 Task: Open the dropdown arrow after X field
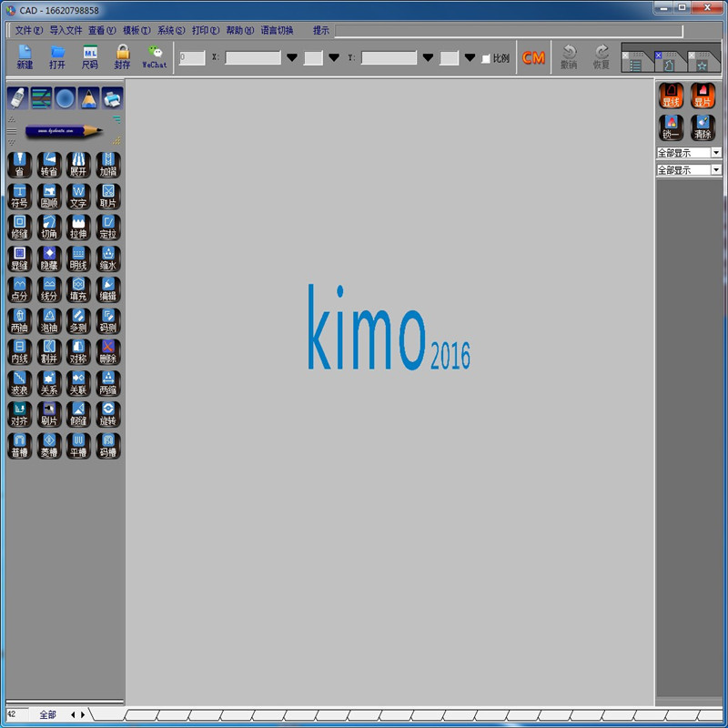click(292, 58)
